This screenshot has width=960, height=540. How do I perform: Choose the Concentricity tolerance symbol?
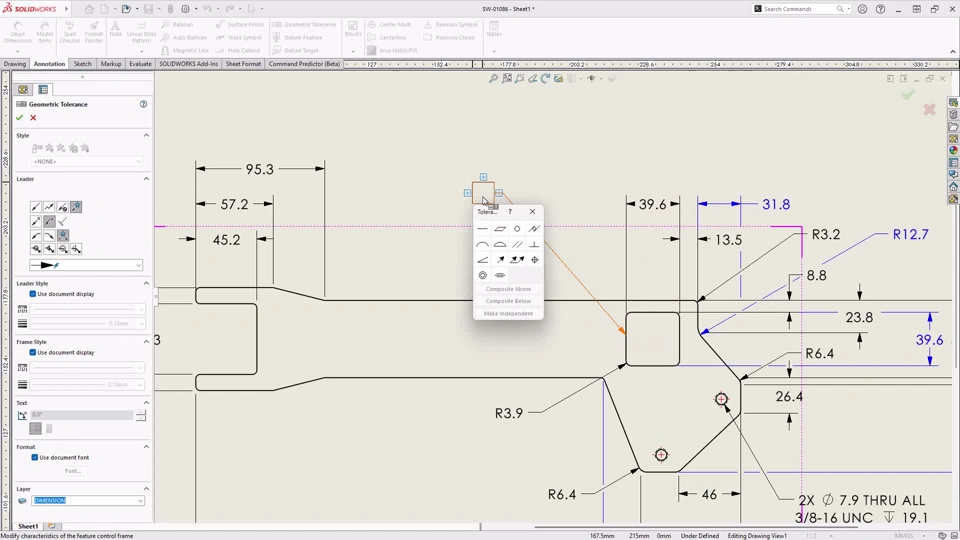click(483, 275)
